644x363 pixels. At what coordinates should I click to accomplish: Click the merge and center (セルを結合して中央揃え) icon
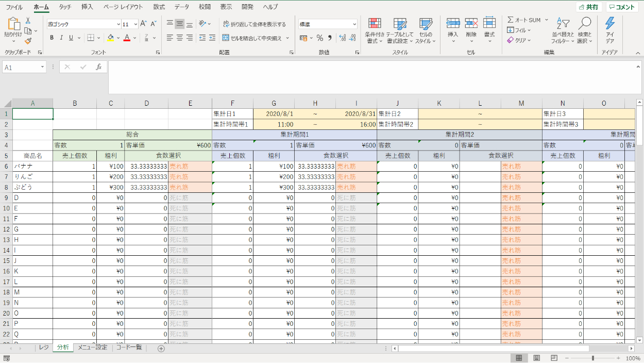point(226,38)
